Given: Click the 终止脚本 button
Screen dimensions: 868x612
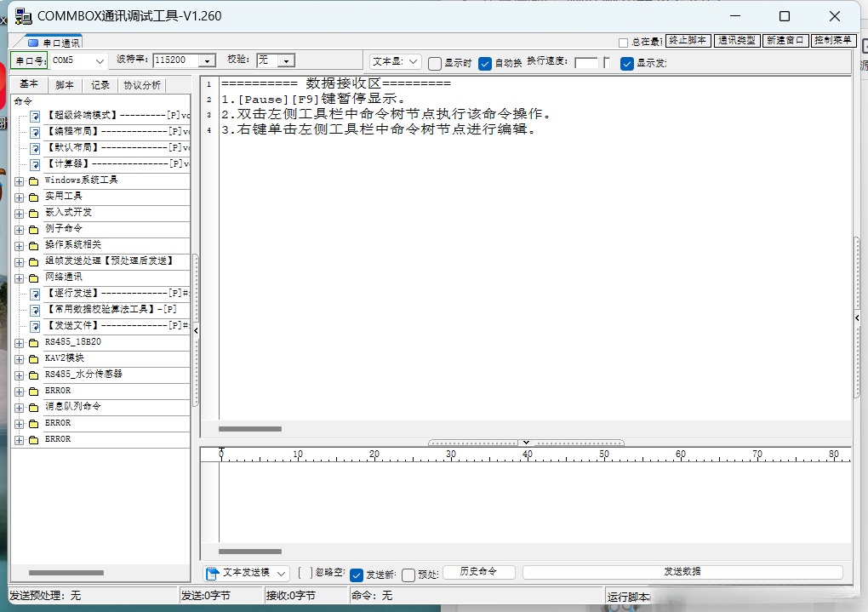Looking at the screenshot, I should click(x=688, y=40).
